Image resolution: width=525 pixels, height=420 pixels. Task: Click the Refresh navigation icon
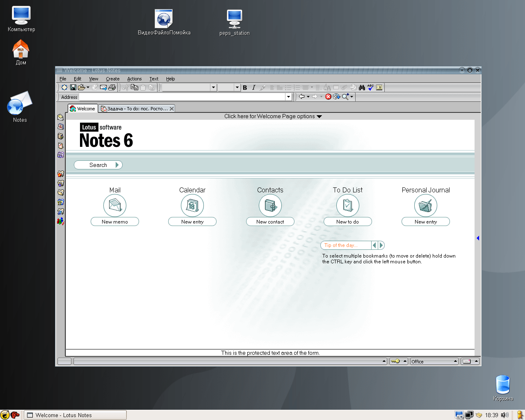pos(337,97)
